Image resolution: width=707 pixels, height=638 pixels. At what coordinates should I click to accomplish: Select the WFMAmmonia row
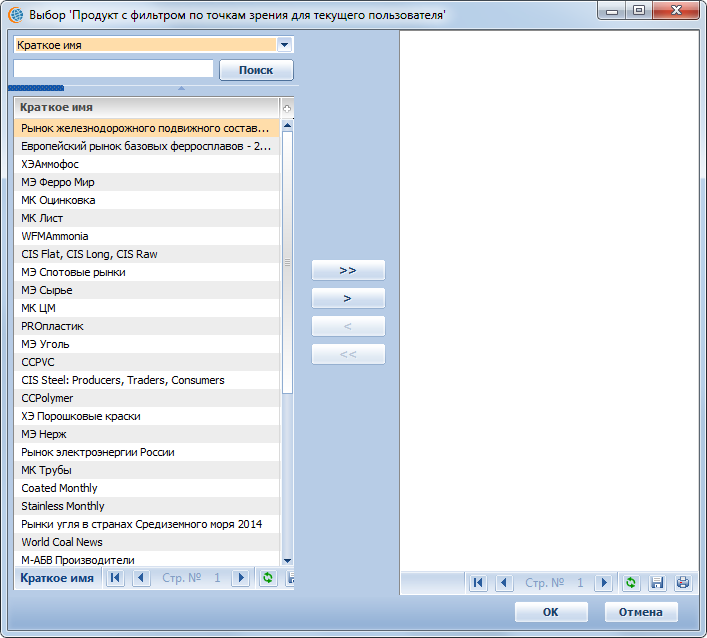[147, 236]
